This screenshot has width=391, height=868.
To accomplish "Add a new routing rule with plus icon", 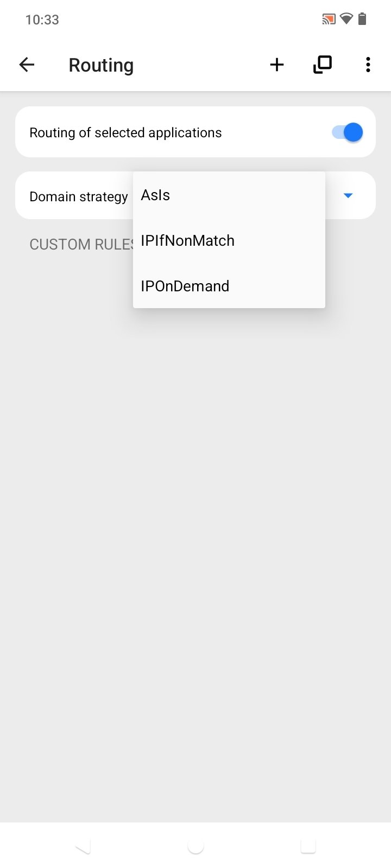I will tap(277, 65).
